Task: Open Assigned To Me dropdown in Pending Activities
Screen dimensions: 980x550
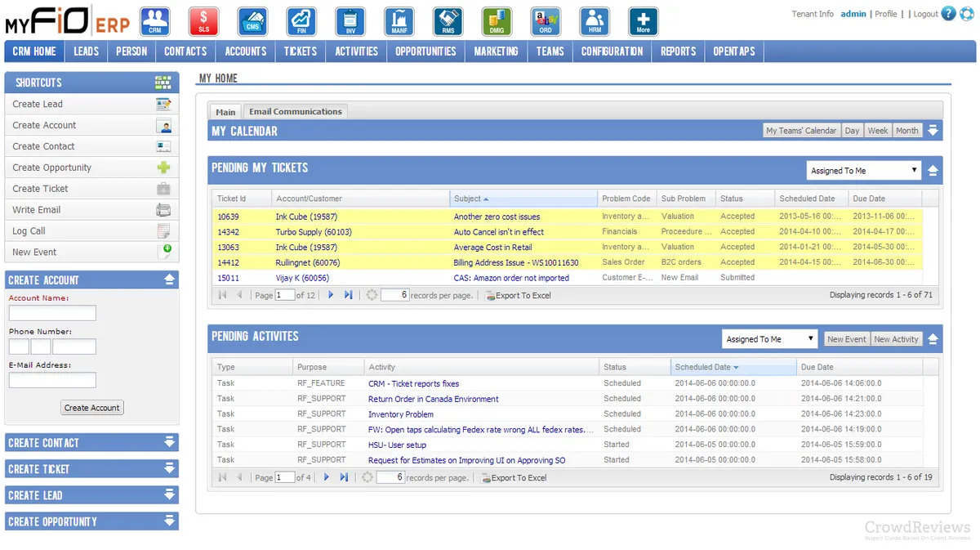Action: (x=770, y=339)
